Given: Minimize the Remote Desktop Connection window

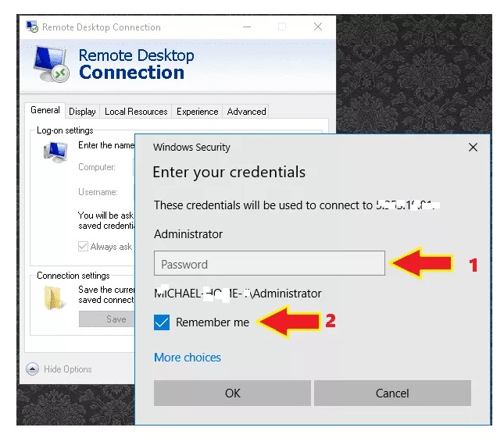Looking at the screenshot, I should click(x=245, y=27).
